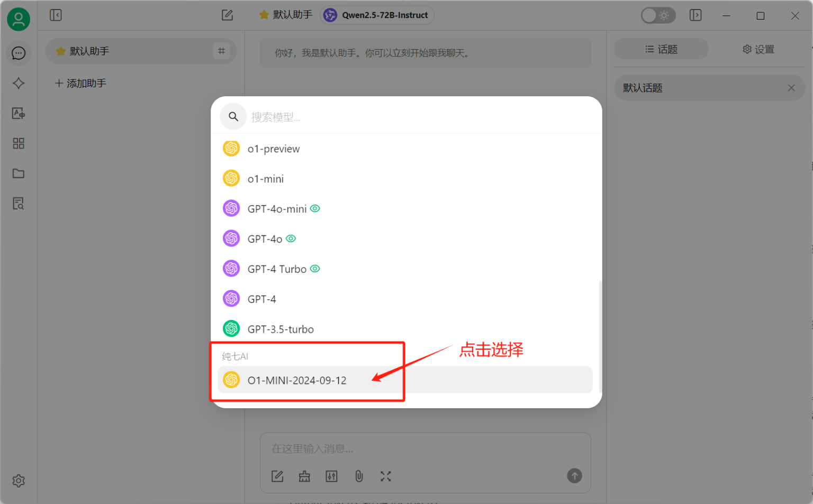Screen dimensions: 813x504
Task: Clear the context with the broom icon
Action: (x=304, y=476)
